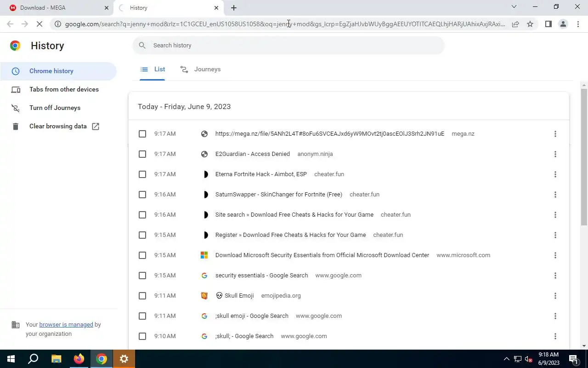
Task: Open the mega.nz file link
Action: point(330,134)
